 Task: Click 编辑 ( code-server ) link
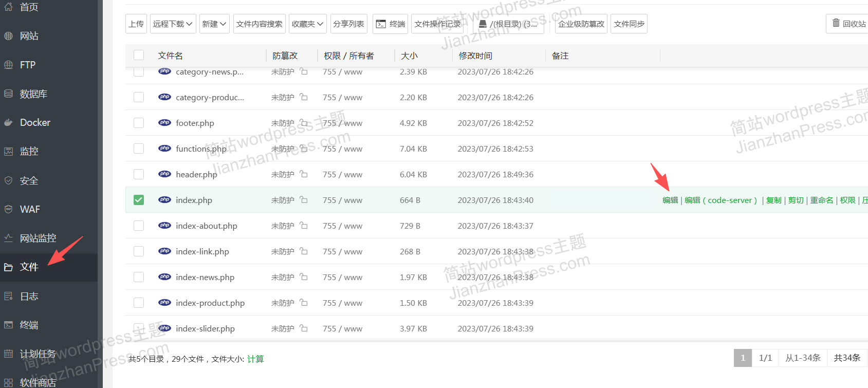(721, 200)
